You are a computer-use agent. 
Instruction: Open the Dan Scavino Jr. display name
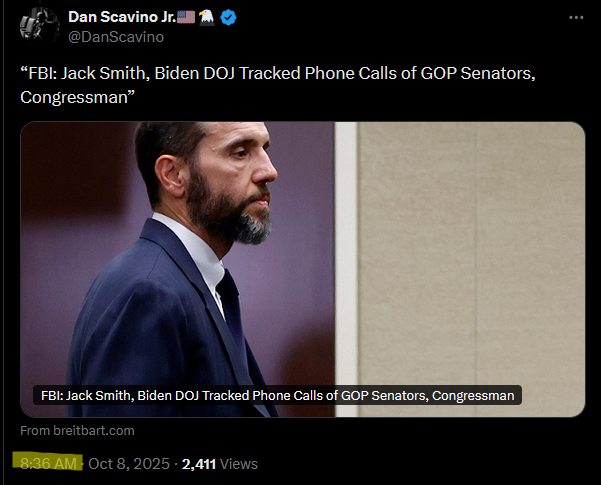point(122,17)
